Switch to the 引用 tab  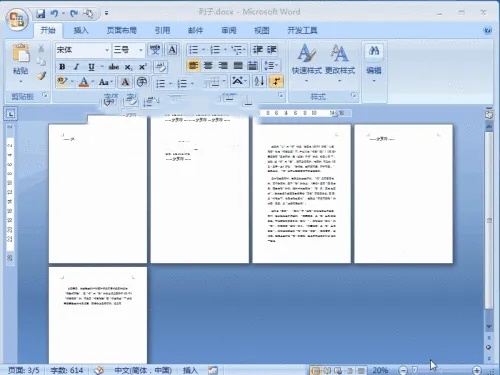point(162,30)
